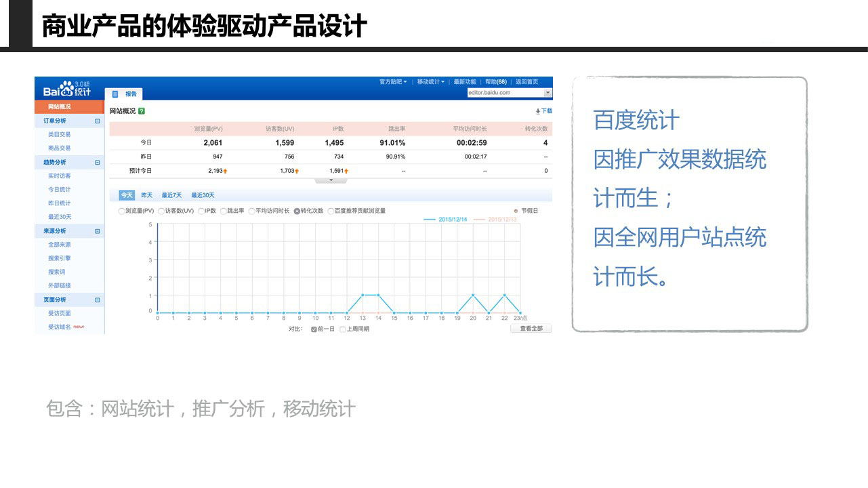Expand the summary table collapse handle
This screenshot has width=868, height=488.
(331, 181)
